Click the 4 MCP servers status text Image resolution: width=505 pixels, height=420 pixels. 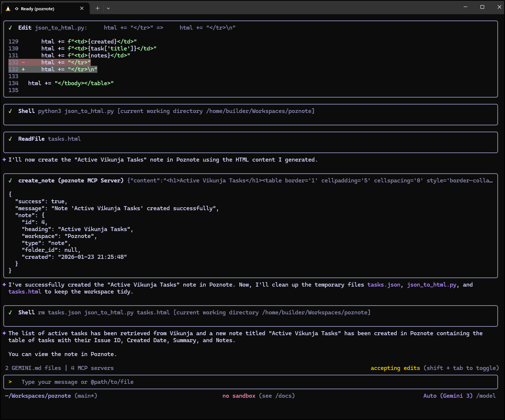92,368
